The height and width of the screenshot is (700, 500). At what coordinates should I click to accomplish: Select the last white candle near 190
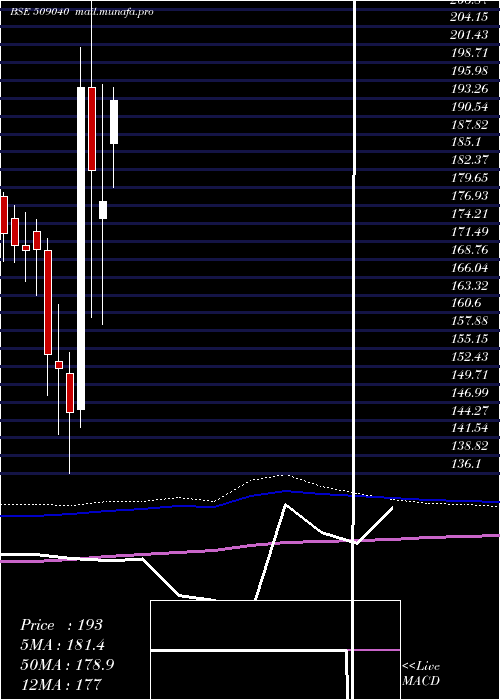[114, 122]
